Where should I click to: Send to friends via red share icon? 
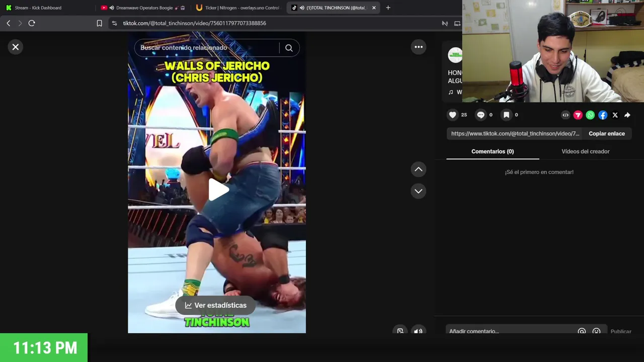pos(578,115)
